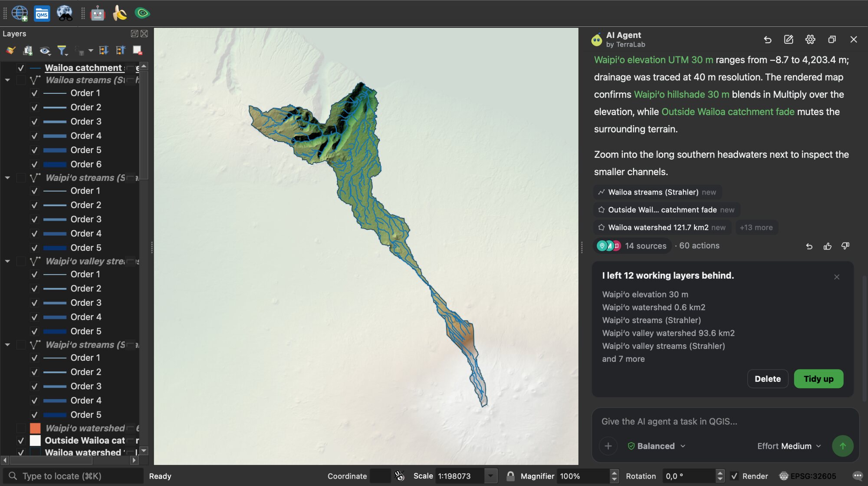
Task: Toggle Wailoa streams group checkbox
Action: coord(21,80)
